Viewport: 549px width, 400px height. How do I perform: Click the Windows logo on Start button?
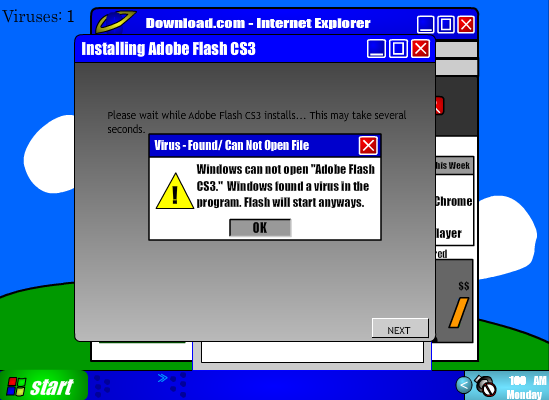pos(16,386)
